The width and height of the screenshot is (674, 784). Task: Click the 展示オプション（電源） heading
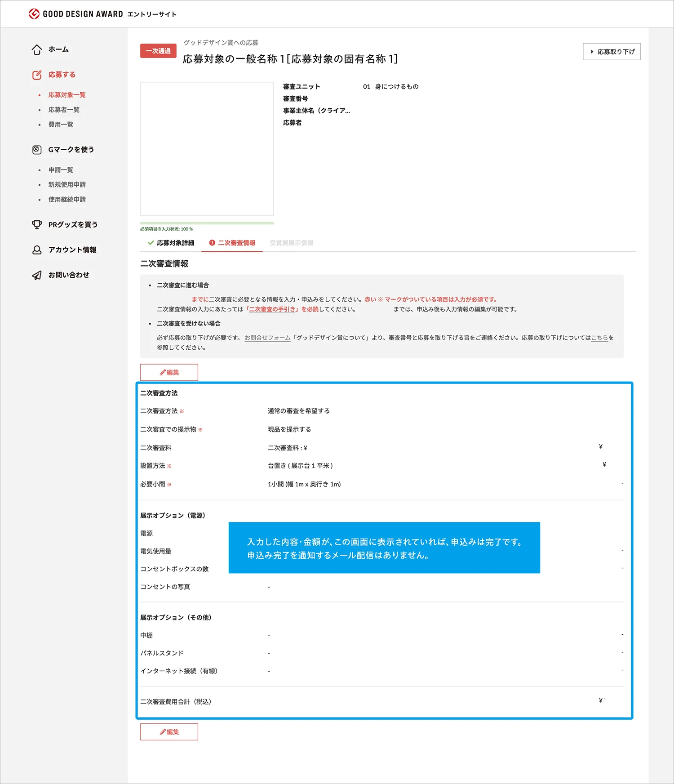click(173, 516)
